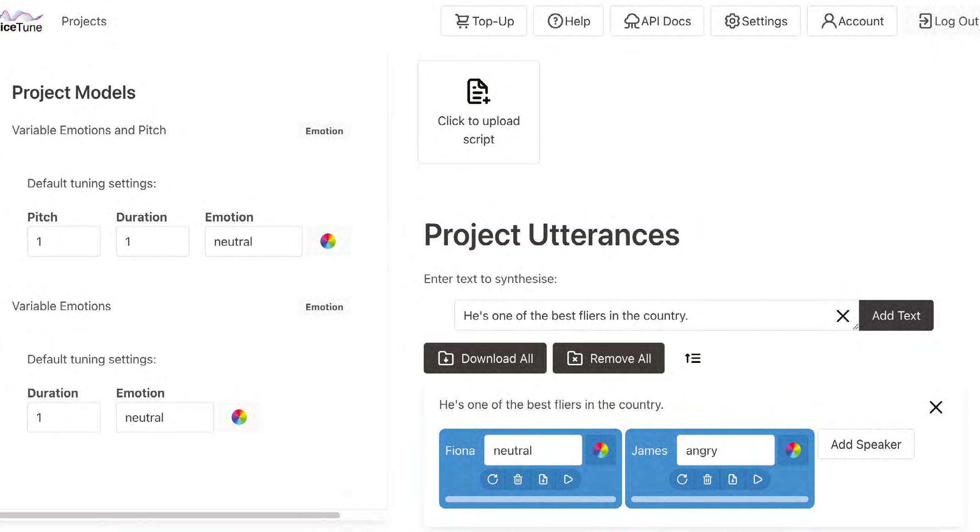Click Add Speaker button
This screenshot has width=980, height=532.
pos(866,444)
